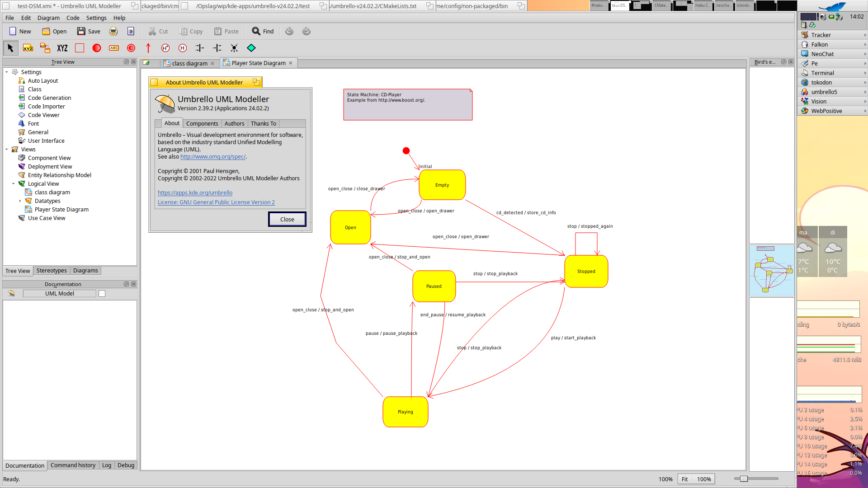Select the red Box outline tool
This screenshot has height=488, width=868.
pos(80,48)
